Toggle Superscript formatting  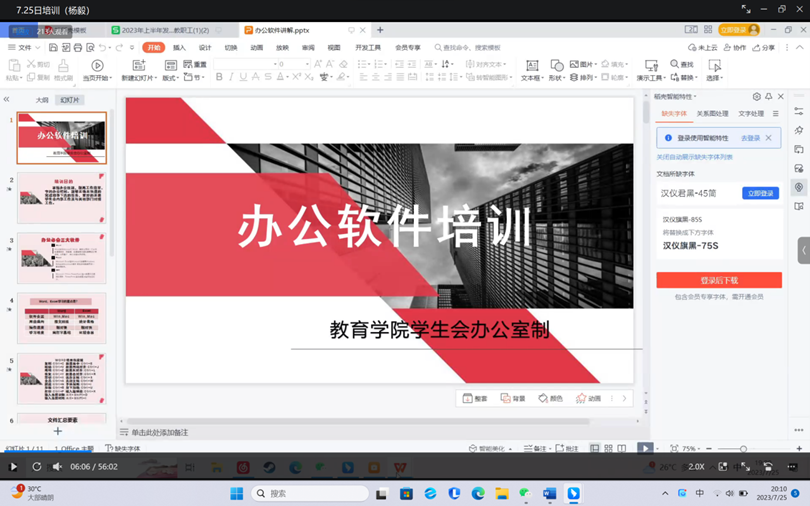point(297,77)
